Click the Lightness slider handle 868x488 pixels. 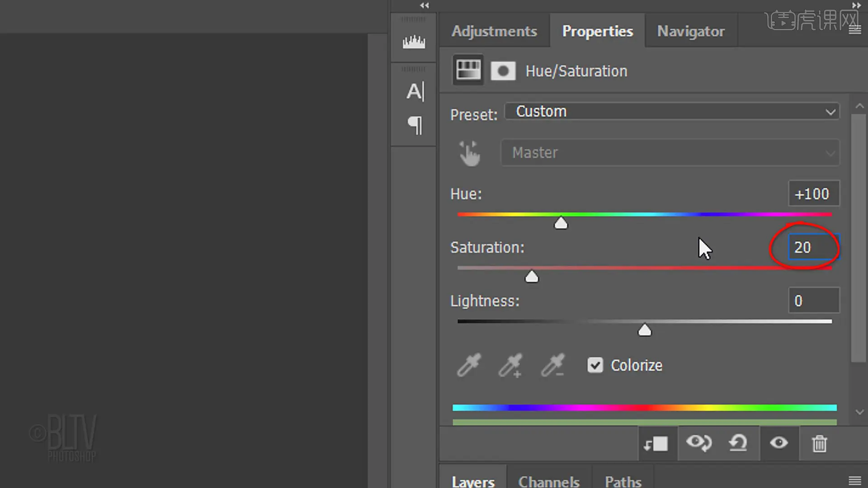[645, 330]
